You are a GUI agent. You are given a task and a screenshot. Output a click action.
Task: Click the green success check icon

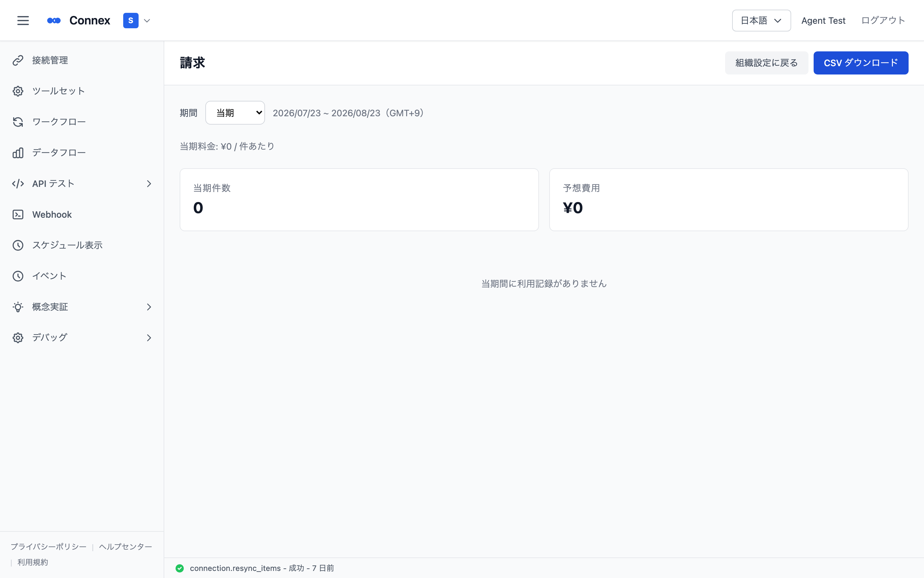(x=179, y=568)
